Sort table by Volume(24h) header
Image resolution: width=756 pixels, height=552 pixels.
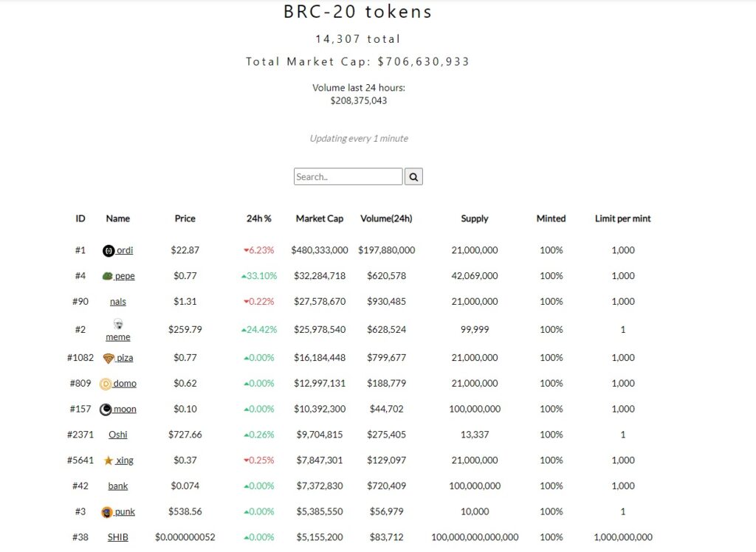386,218
